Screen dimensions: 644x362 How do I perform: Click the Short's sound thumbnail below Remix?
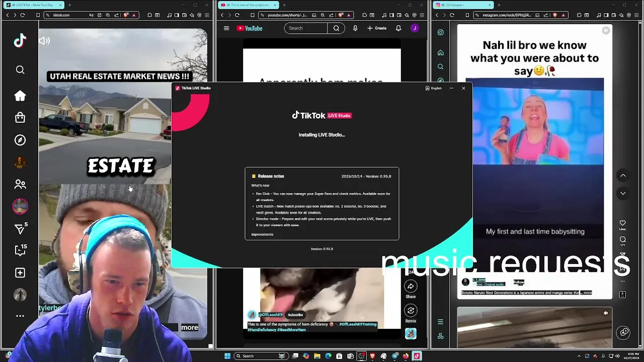click(x=411, y=334)
